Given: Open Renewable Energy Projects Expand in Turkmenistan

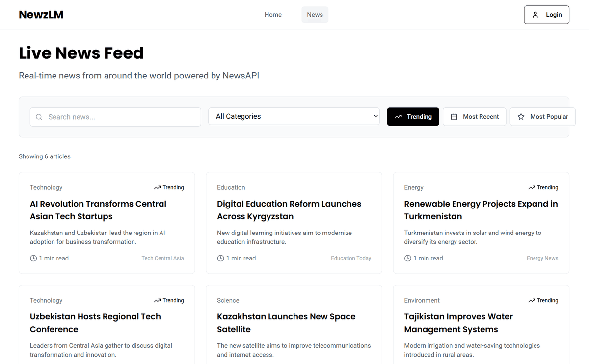Looking at the screenshot, I should pos(481,210).
